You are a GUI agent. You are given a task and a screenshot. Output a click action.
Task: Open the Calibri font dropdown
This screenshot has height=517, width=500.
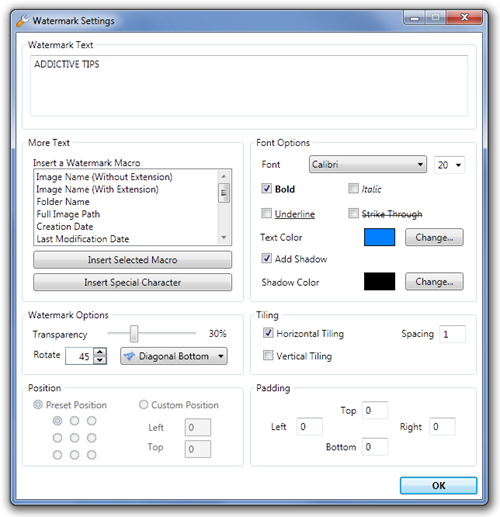(x=368, y=164)
